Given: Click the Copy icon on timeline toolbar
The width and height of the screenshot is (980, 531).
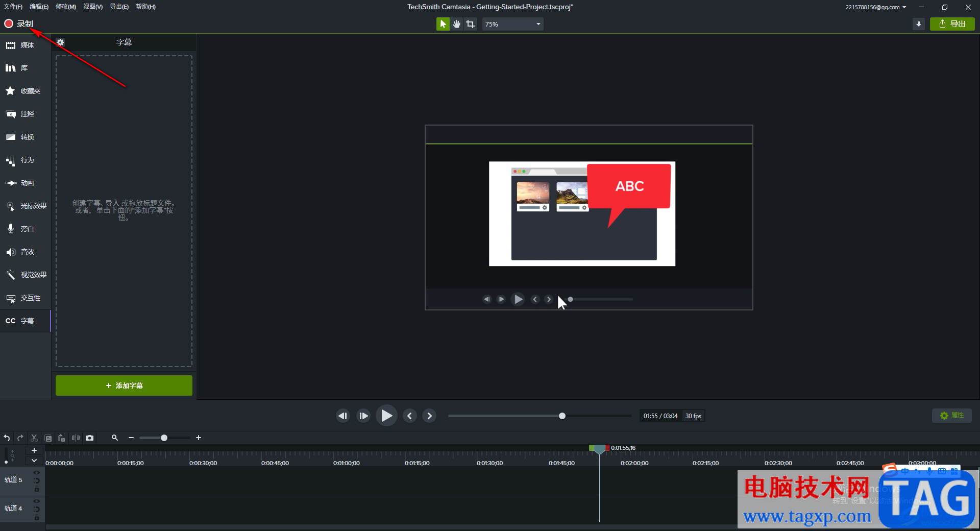Looking at the screenshot, I should 48,438.
